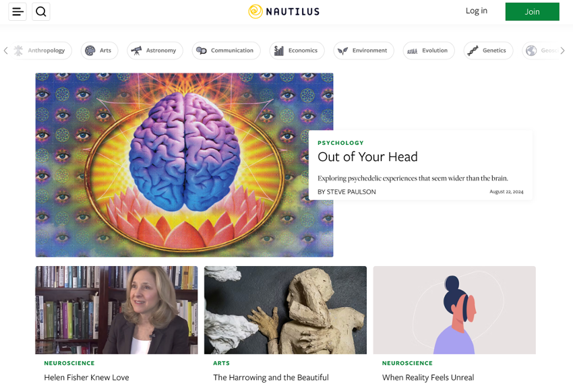Select the Communication topic label
Viewport: 573px width, 392px height.
(x=232, y=51)
